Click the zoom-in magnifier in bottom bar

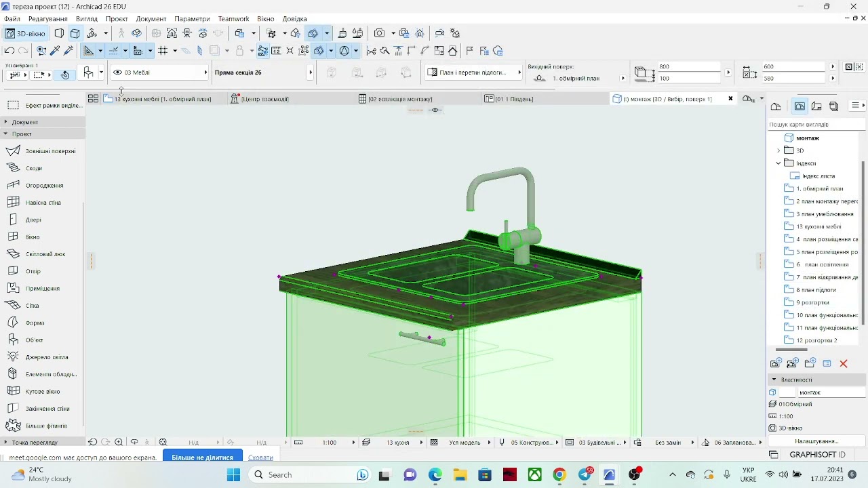click(x=119, y=442)
